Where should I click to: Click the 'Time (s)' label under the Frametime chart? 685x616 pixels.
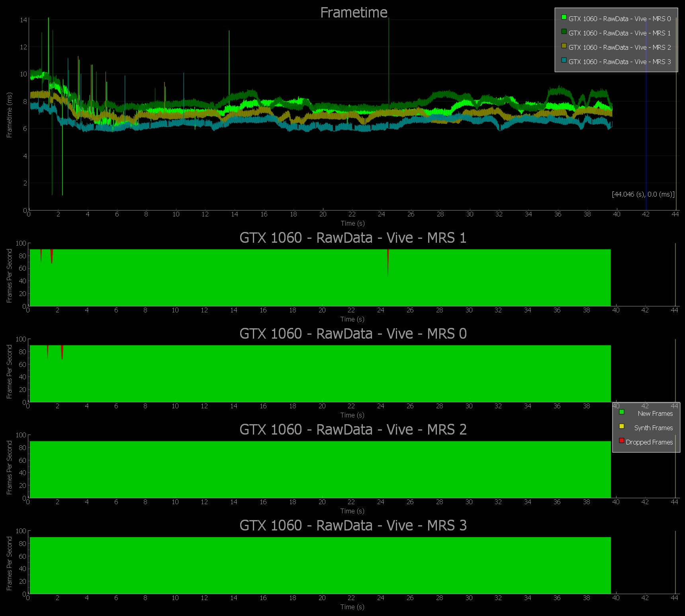click(x=352, y=223)
